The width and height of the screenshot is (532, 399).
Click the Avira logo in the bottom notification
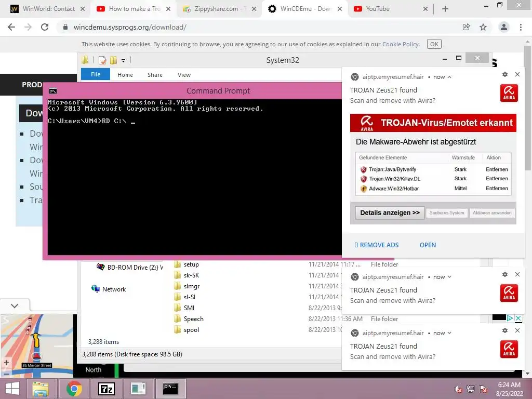(509, 349)
